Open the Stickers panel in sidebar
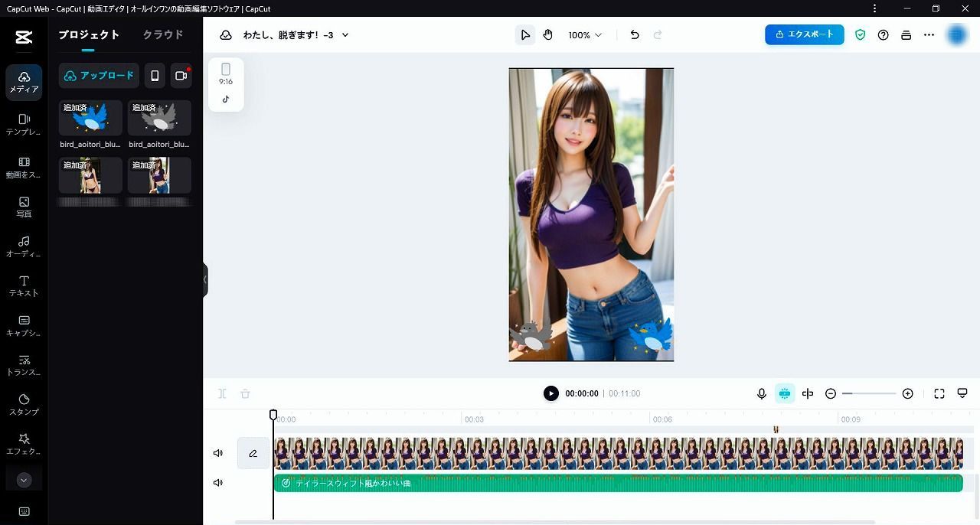Image resolution: width=980 pixels, height=525 pixels. (24, 404)
